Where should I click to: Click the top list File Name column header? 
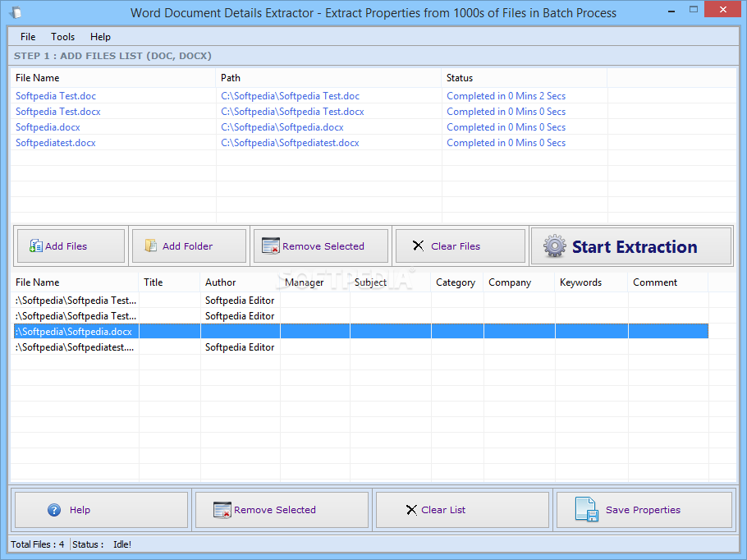(113, 78)
